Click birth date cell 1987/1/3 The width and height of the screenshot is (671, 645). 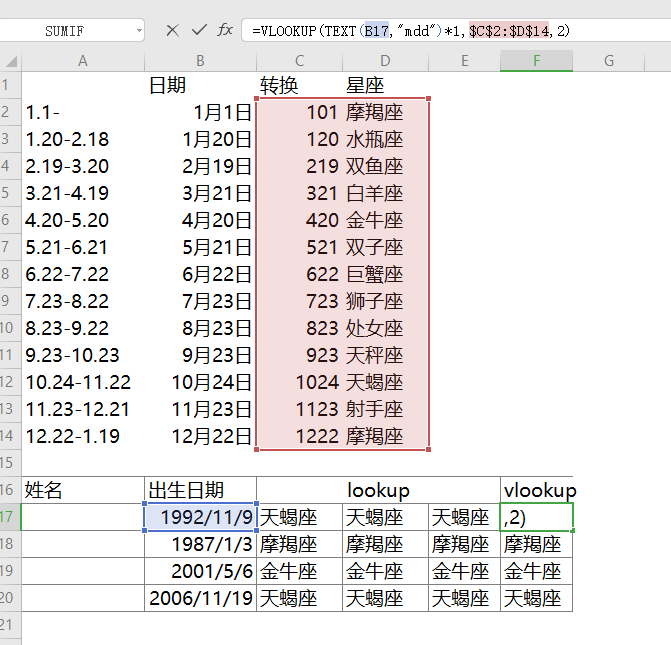click(200, 544)
